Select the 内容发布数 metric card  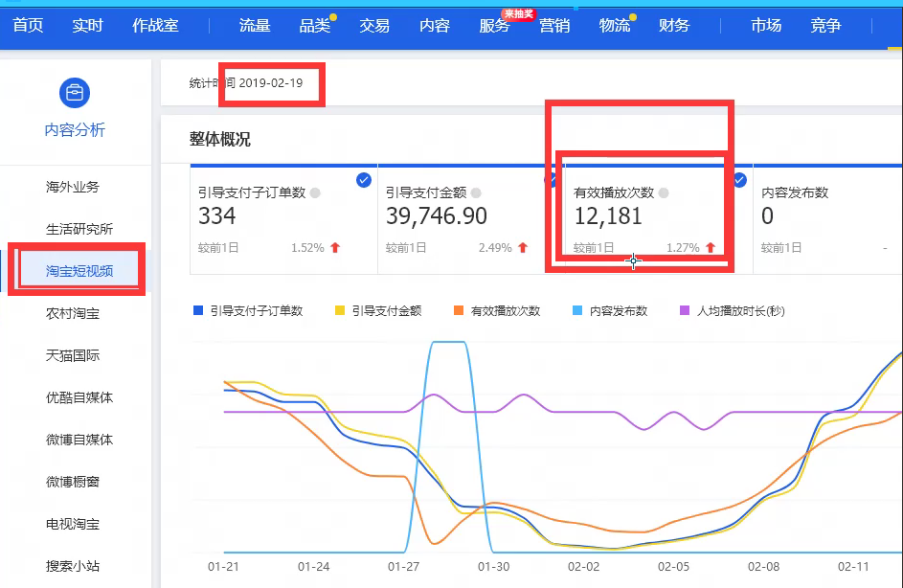[827, 220]
